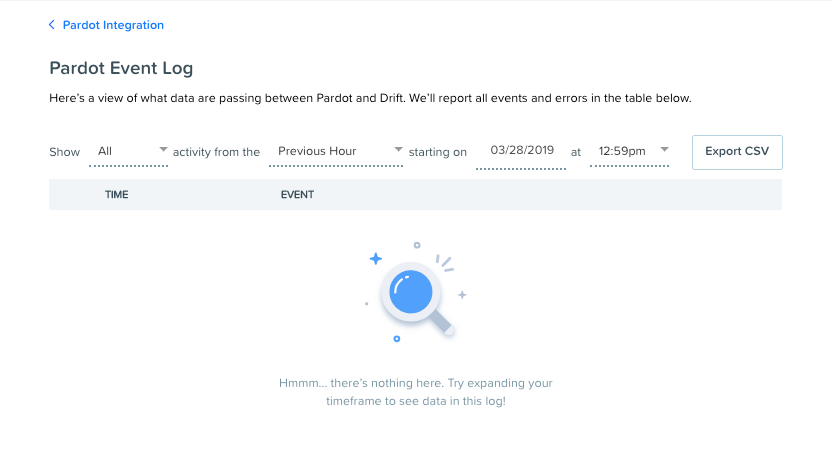Click the description text about Pardot and Drift
Image resolution: width=832 pixels, height=474 pixels.
click(x=370, y=98)
